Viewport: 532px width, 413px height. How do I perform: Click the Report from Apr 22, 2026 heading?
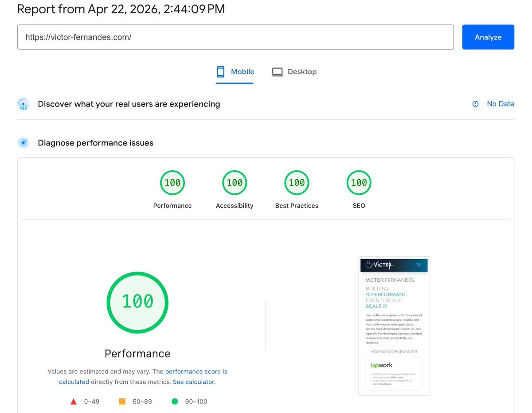click(x=121, y=9)
